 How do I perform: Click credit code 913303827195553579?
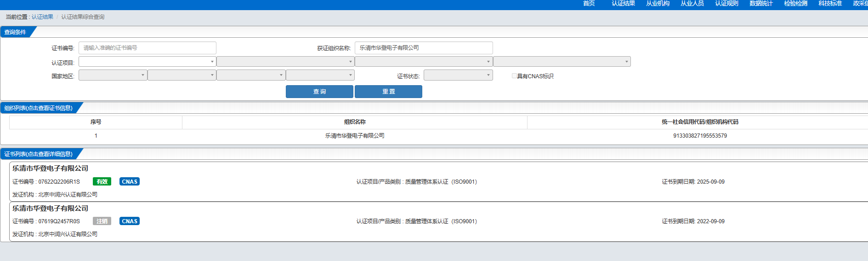700,136
